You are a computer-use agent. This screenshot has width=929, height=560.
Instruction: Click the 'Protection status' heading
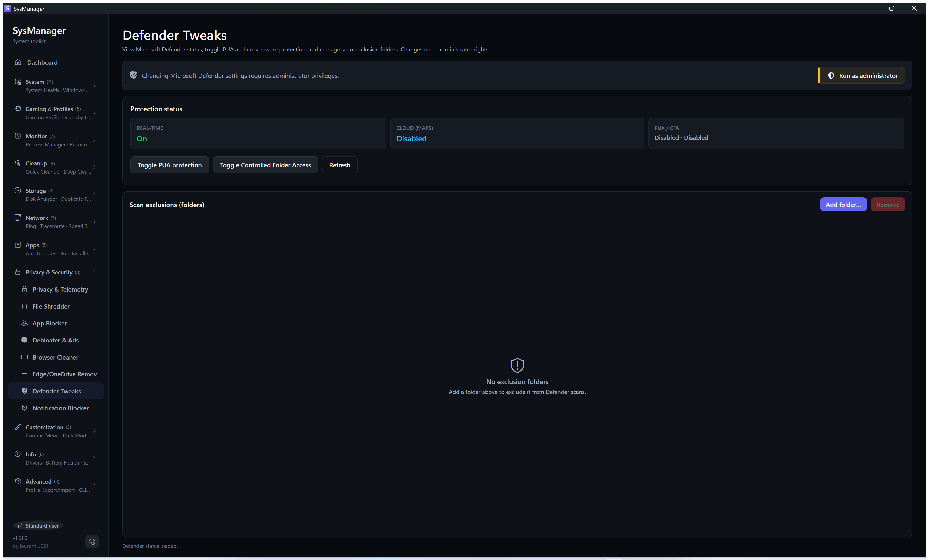156,109
